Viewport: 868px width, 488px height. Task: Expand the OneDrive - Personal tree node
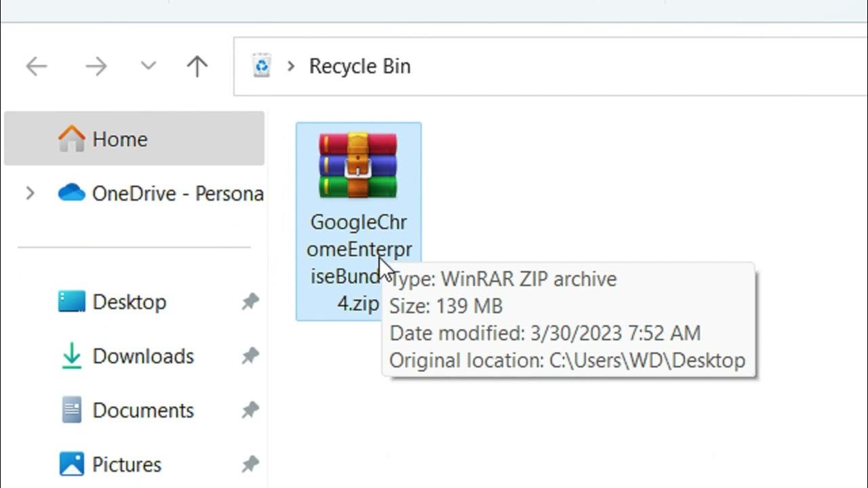[30, 194]
